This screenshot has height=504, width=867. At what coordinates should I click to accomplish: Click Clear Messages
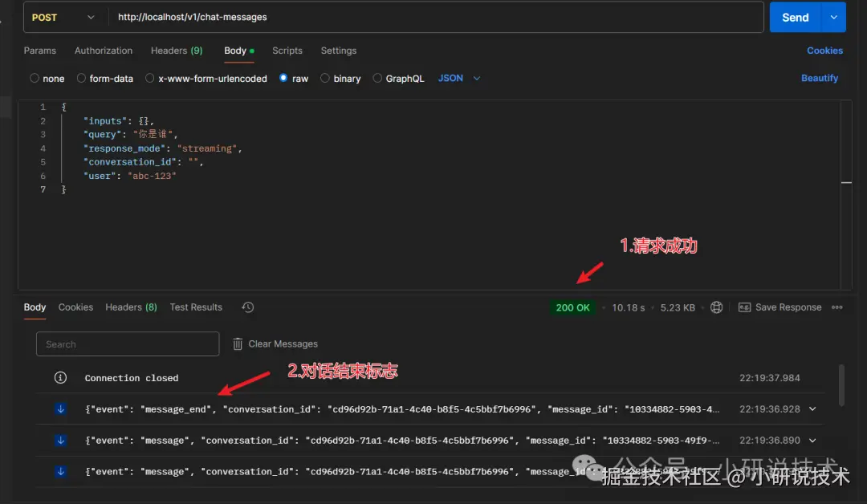[x=283, y=343]
